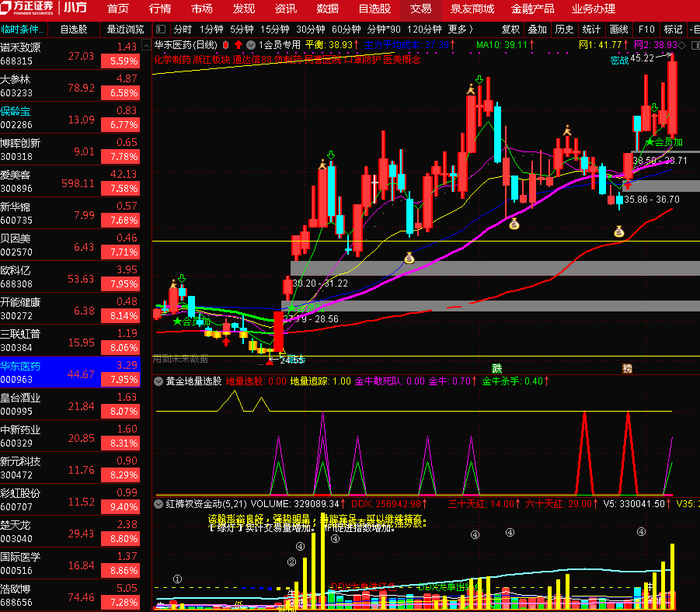Click the corner box icon at chart right edge
Image resolution: width=700 pixels, height=612 pixels.
pos(695,45)
